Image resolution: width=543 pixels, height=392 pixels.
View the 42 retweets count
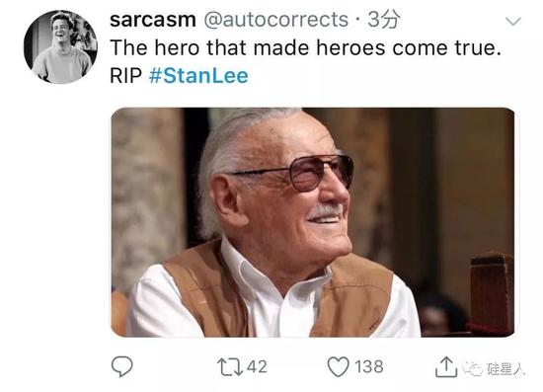(257, 366)
